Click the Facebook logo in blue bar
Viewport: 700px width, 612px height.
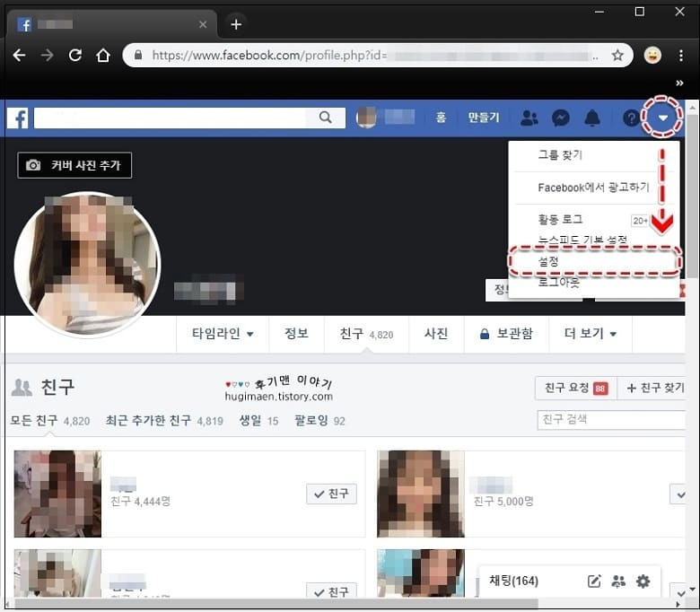tap(18, 118)
